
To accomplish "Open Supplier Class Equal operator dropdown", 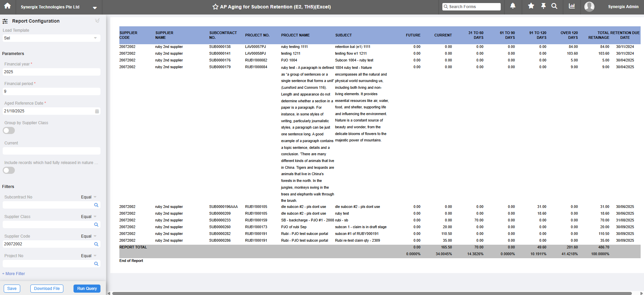I will [89, 217].
